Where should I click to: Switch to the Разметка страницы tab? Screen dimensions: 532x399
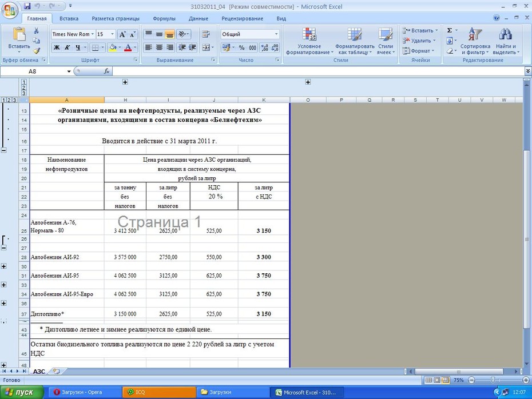tap(116, 19)
